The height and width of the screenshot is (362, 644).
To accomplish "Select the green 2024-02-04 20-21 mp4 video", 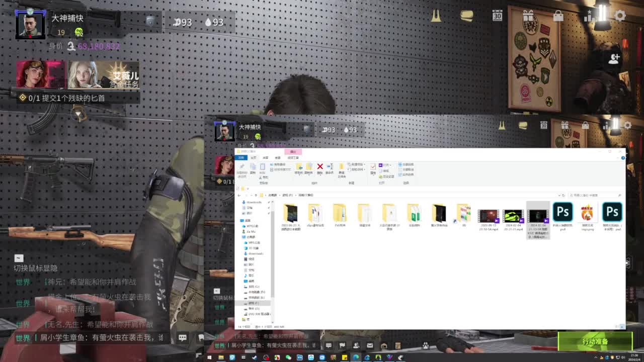I will tap(513, 221).
